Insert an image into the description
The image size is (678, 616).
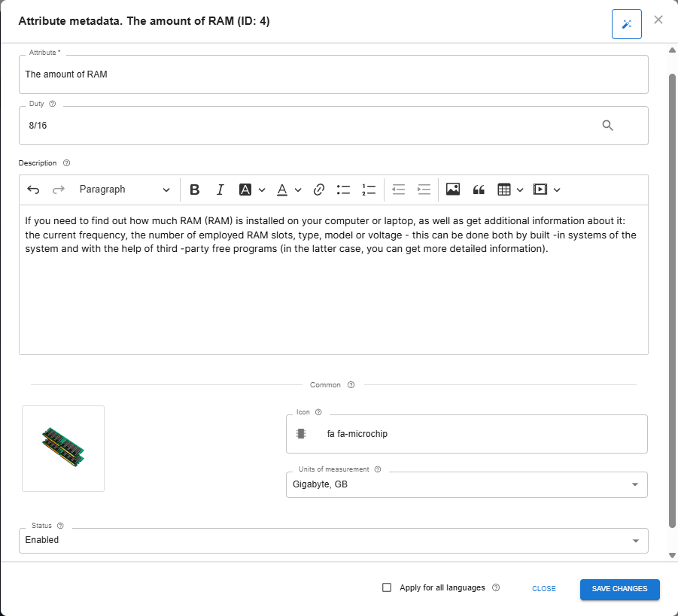452,190
